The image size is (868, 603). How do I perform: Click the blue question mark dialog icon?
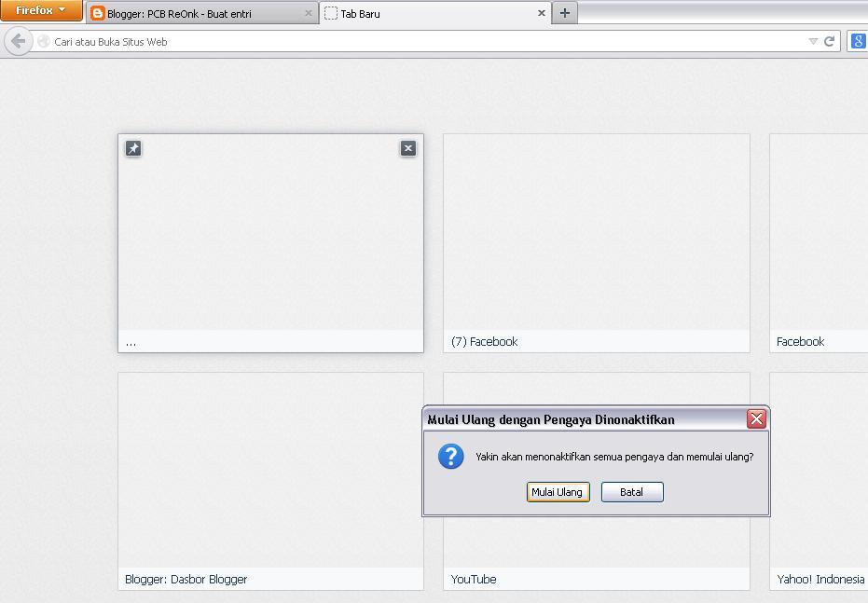coord(451,457)
